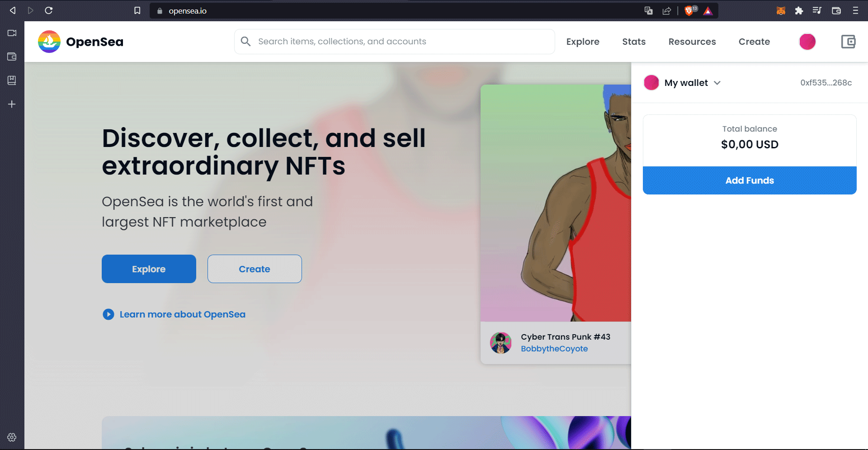Focus the search items input field
This screenshot has height=450, width=868.
(x=394, y=42)
